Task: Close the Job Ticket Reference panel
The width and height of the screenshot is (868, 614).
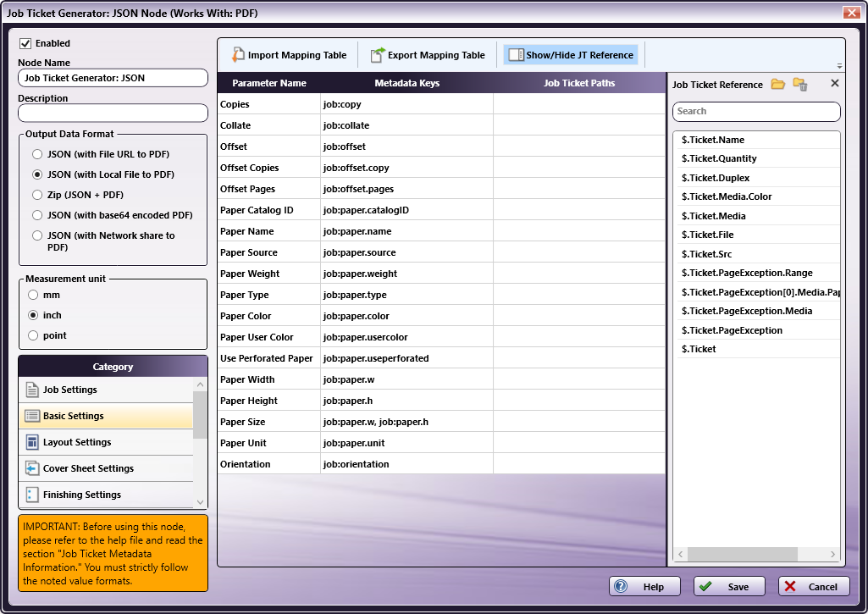Action: click(x=835, y=83)
